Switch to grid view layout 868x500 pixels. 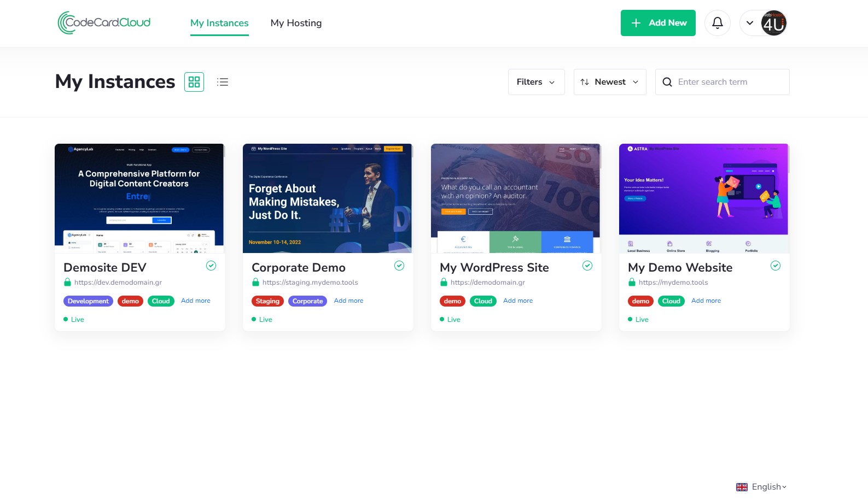pos(194,82)
